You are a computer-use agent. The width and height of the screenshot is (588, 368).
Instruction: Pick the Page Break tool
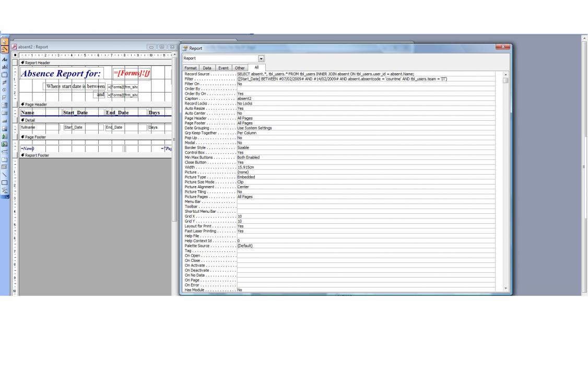point(5,152)
